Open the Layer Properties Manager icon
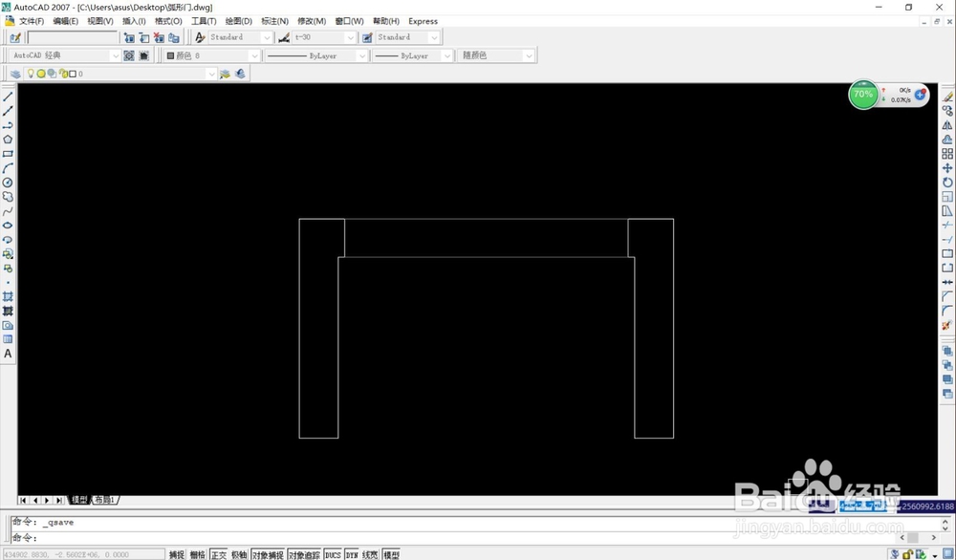 click(15, 74)
